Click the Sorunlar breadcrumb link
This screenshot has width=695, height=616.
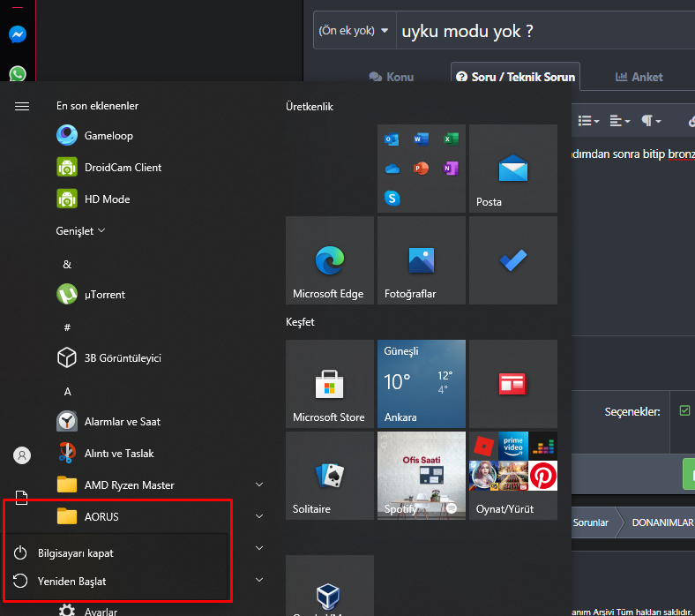[x=590, y=522]
